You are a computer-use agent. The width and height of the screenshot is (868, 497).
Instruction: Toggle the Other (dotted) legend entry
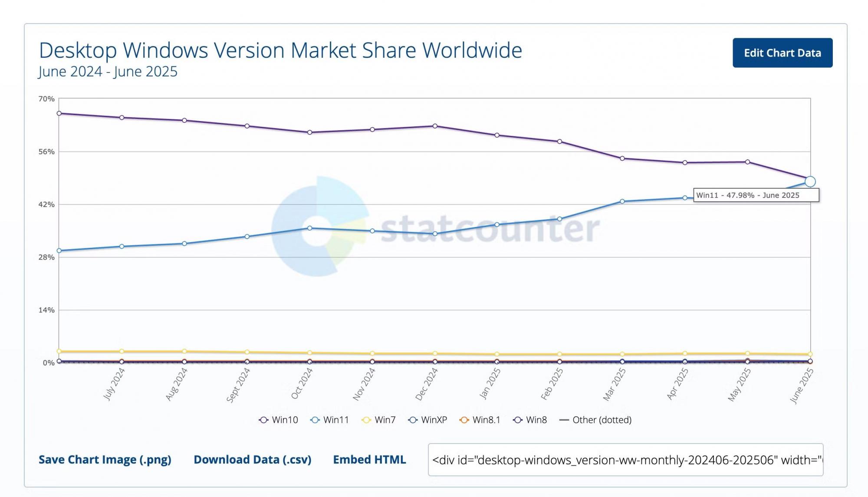tap(596, 420)
